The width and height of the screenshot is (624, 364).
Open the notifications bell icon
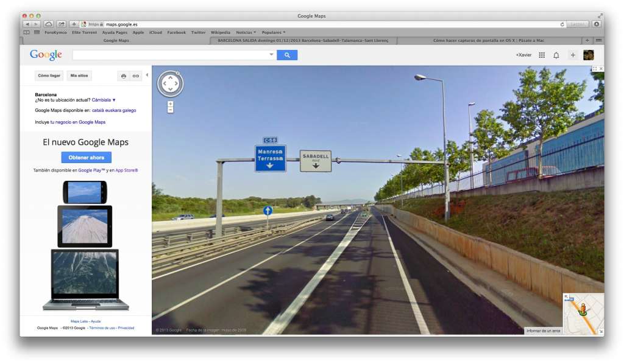click(556, 55)
